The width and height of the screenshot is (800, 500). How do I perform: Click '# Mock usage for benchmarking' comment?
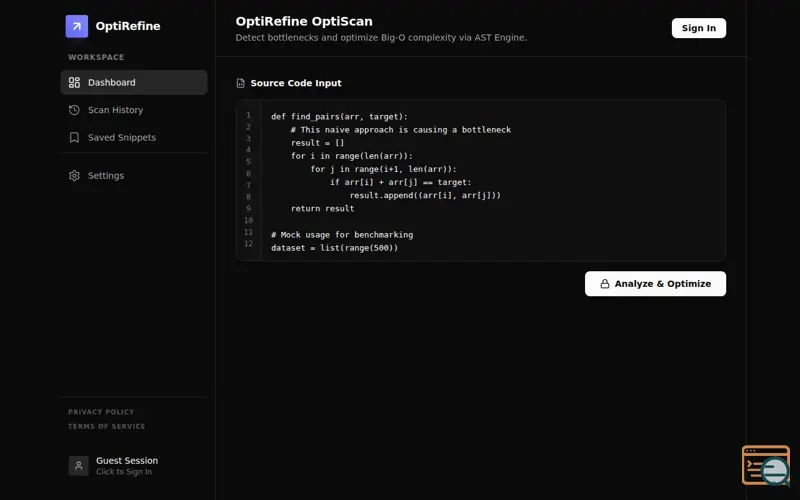(342, 235)
